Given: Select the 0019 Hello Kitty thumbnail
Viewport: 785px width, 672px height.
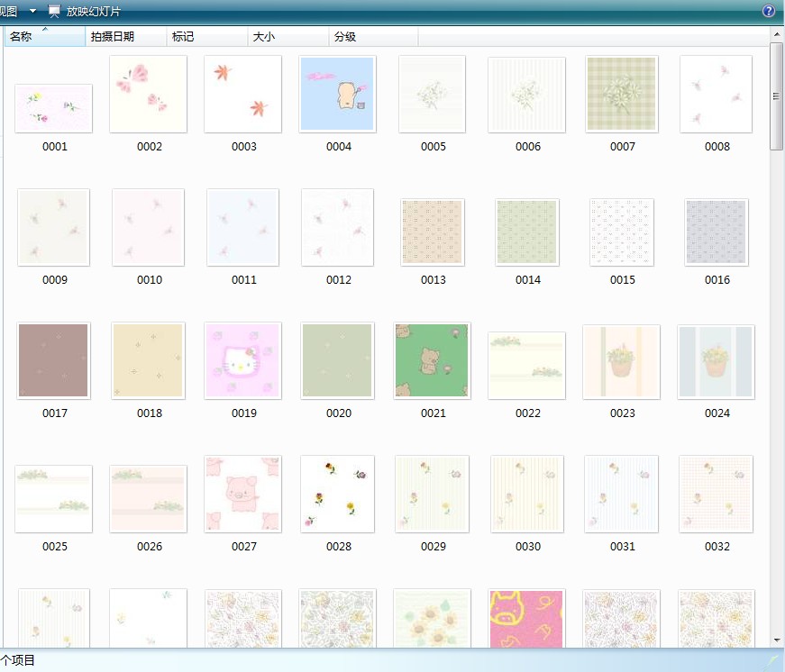Looking at the screenshot, I should [242, 360].
